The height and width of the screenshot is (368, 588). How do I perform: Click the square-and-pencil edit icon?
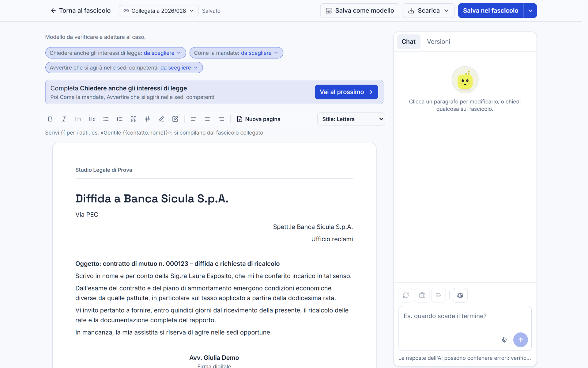[175, 119]
